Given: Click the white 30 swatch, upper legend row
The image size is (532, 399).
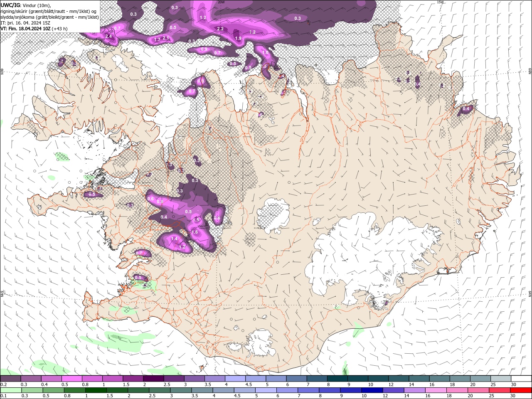Looking at the screenshot, I should click(x=521, y=378).
